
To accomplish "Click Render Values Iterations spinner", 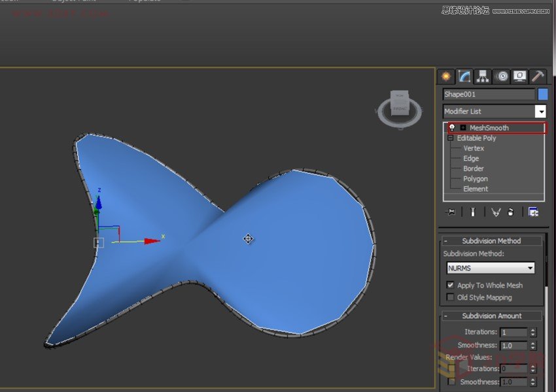I will 532,368.
